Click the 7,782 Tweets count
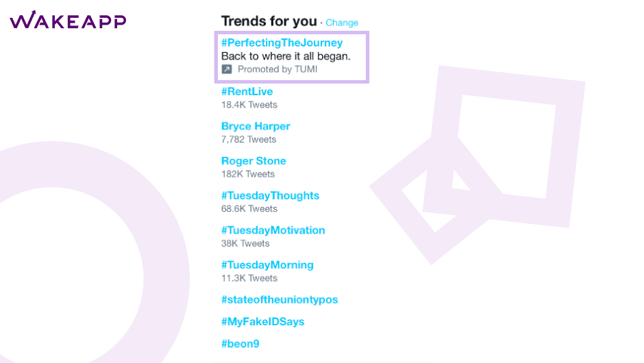Image resolution: width=644 pixels, height=363 pixels. pyautogui.click(x=249, y=139)
